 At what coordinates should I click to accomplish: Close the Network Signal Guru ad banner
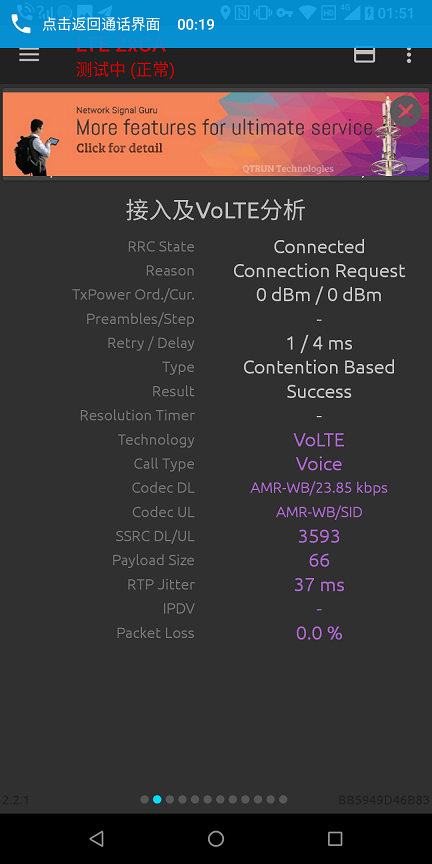click(406, 112)
